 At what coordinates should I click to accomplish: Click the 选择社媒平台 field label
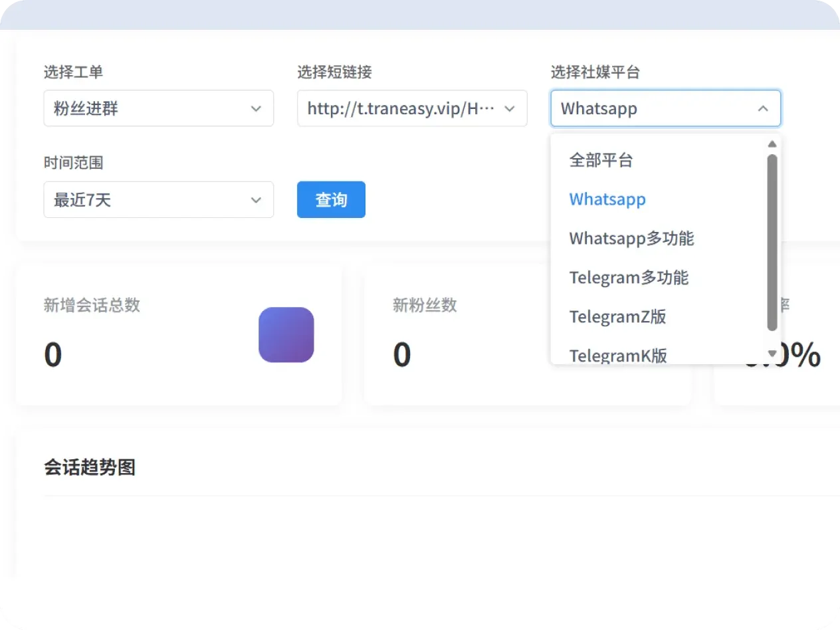coord(595,72)
